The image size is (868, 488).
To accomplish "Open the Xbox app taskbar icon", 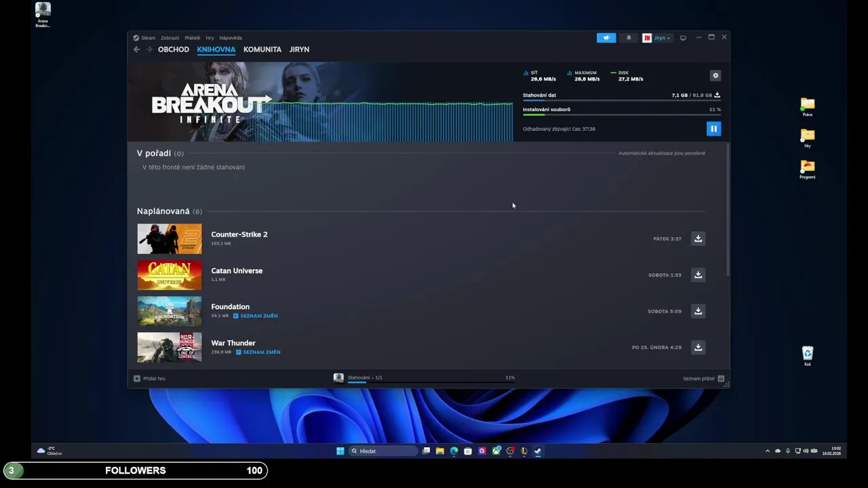I will point(496,451).
